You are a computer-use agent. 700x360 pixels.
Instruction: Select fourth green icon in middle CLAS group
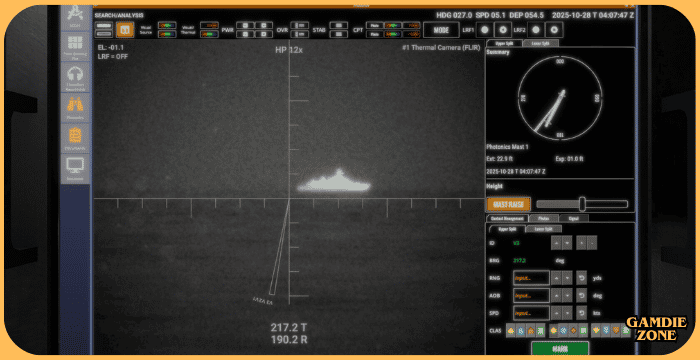pyautogui.click(x=583, y=331)
